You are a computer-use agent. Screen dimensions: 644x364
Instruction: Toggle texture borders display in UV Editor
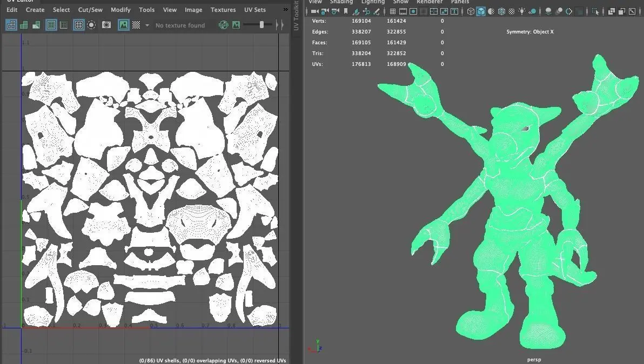coord(51,25)
